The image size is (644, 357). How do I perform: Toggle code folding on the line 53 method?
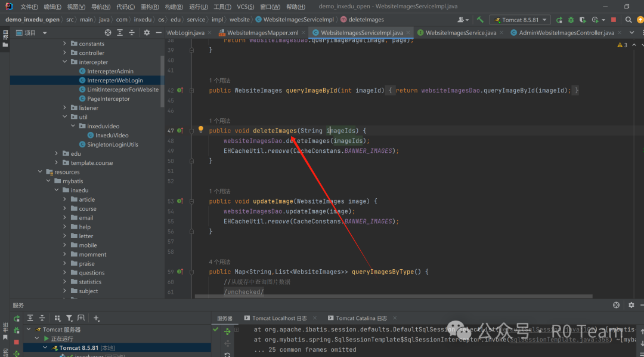[192, 201]
